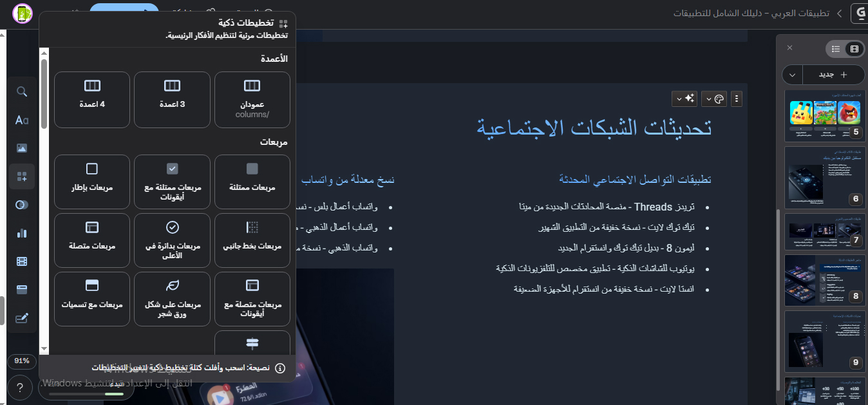The width and height of the screenshot is (868, 405).
Task: Close the slide navigation panel
Action: 790,48
